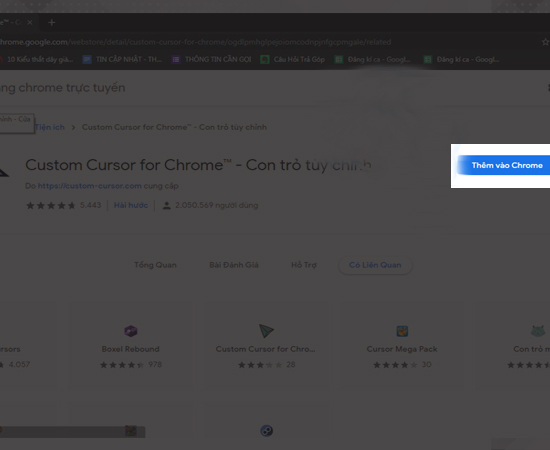
Task: Open bookmark Câu Hỏi Trả Góp
Action: pyautogui.click(x=293, y=59)
